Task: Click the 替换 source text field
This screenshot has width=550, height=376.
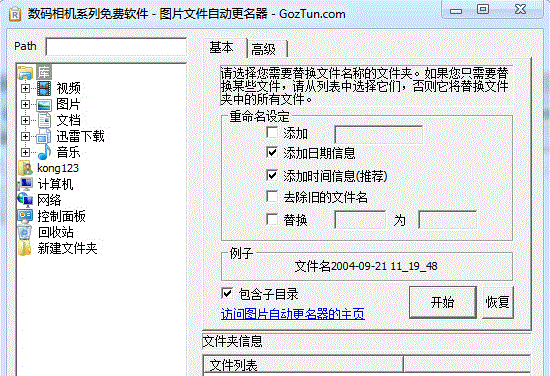Action: click(361, 220)
